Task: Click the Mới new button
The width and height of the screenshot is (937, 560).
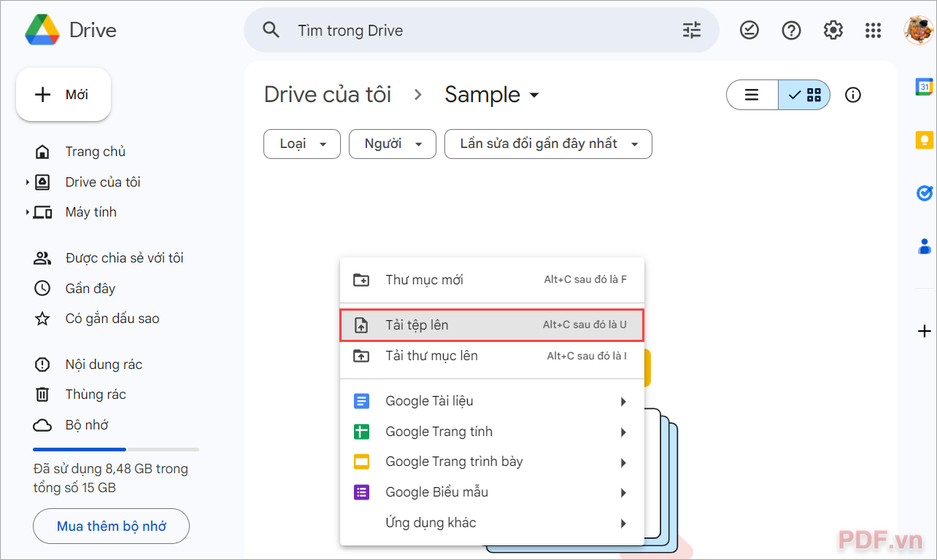Action: coord(63,95)
